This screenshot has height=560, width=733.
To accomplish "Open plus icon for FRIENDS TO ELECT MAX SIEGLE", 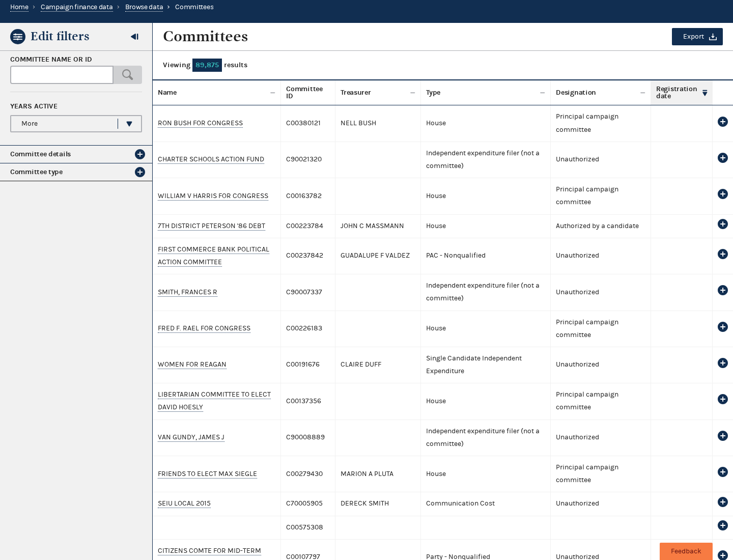I will coord(723,472).
